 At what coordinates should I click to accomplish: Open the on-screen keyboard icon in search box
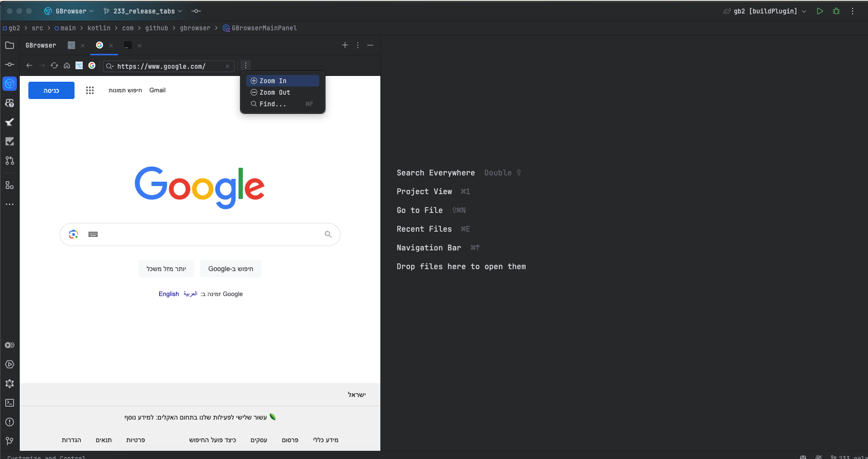coord(93,235)
